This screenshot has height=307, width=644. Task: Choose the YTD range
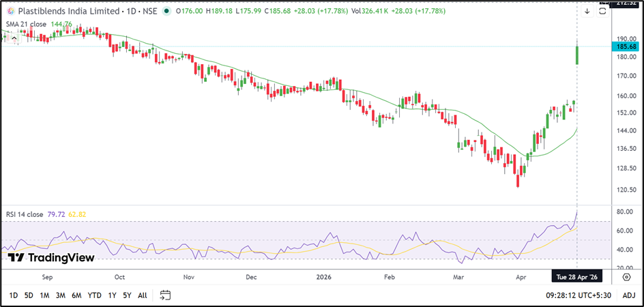(x=95, y=295)
